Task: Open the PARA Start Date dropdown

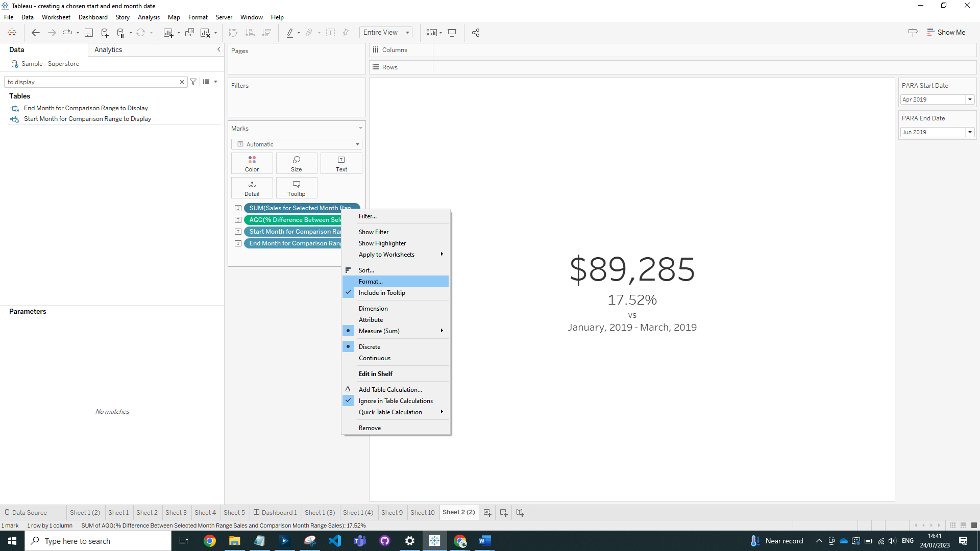Action: (x=970, y=99)
